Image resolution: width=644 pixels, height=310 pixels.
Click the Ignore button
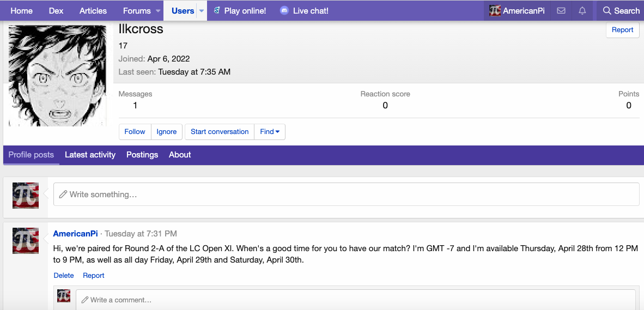tap(167, 132)
